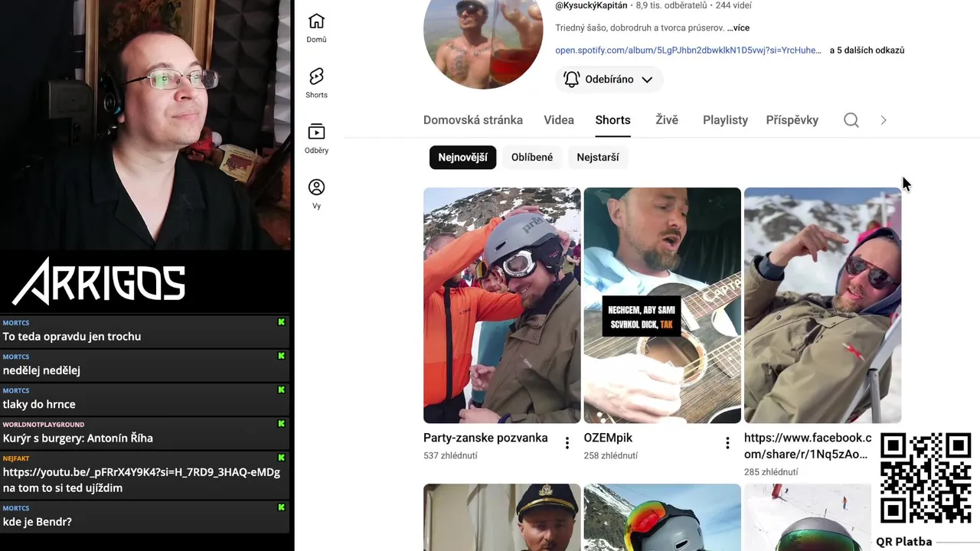Open the OZEMpik short thumbnail

tap(662, 305)
